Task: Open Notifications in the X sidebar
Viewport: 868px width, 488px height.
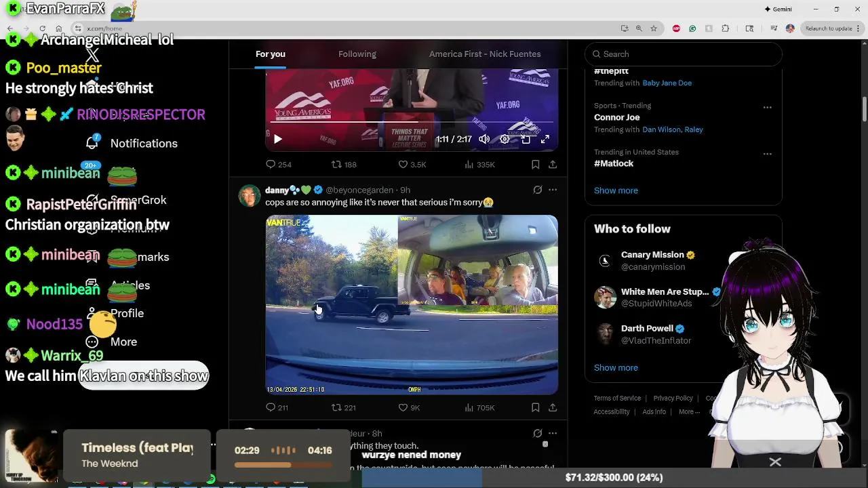Action: (132, 143)
